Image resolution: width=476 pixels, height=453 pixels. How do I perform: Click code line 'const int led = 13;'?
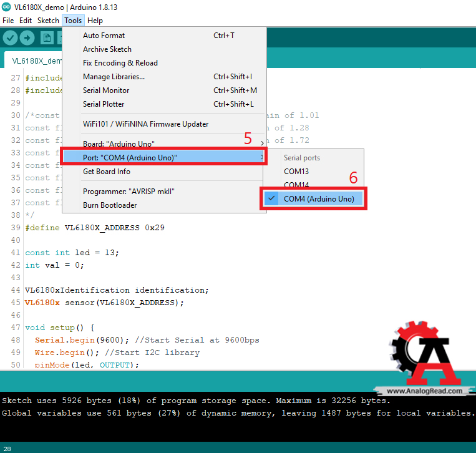click(72, 253)
